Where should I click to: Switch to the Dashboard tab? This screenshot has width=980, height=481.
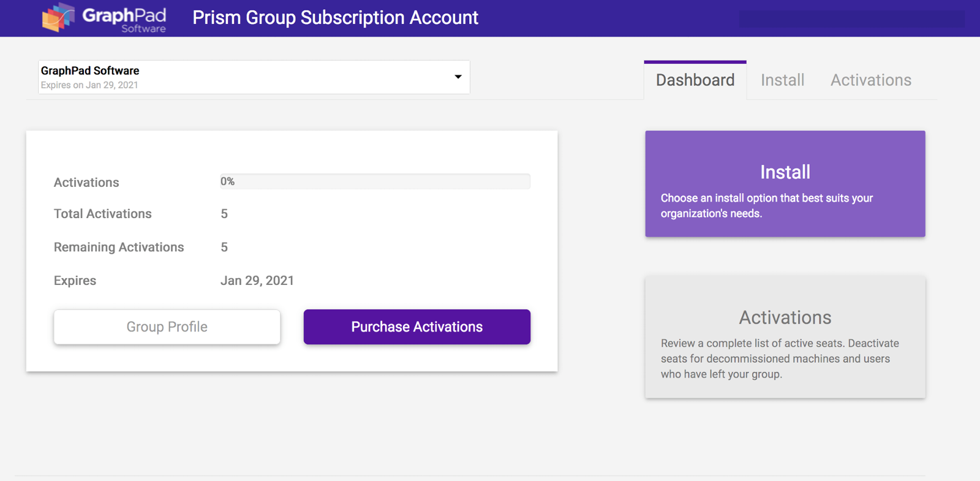(x=695, y=80)
